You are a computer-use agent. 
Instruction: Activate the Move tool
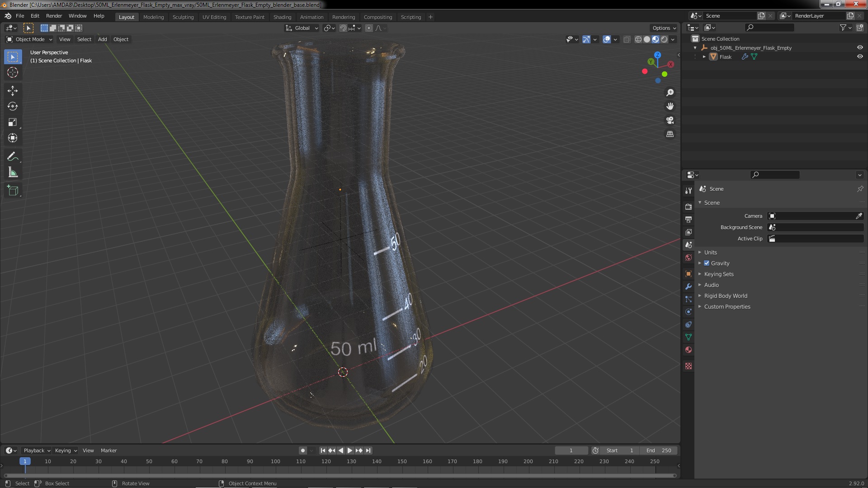[x=13, y=91]
